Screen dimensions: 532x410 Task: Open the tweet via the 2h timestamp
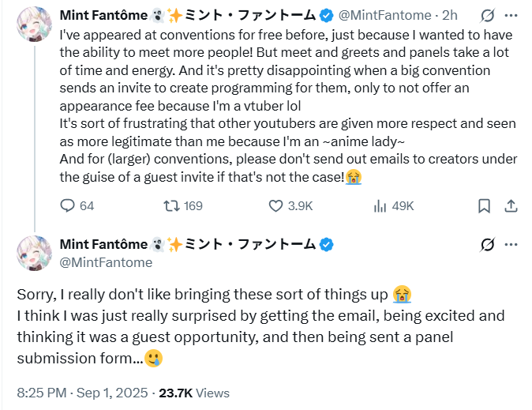(x=448, y=15)
